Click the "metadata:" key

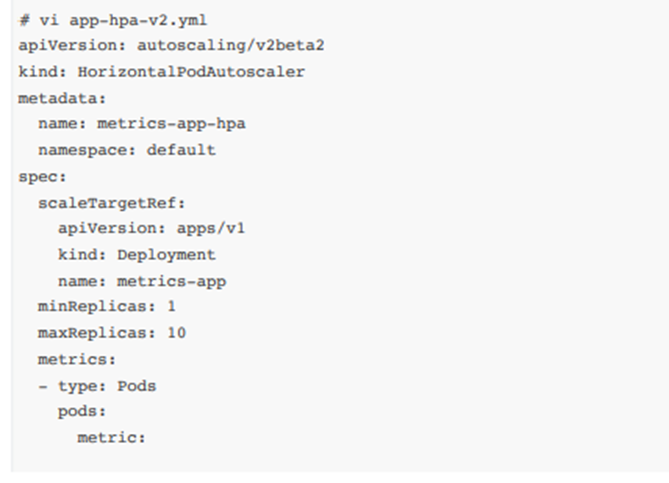click(x=54, y=98)
